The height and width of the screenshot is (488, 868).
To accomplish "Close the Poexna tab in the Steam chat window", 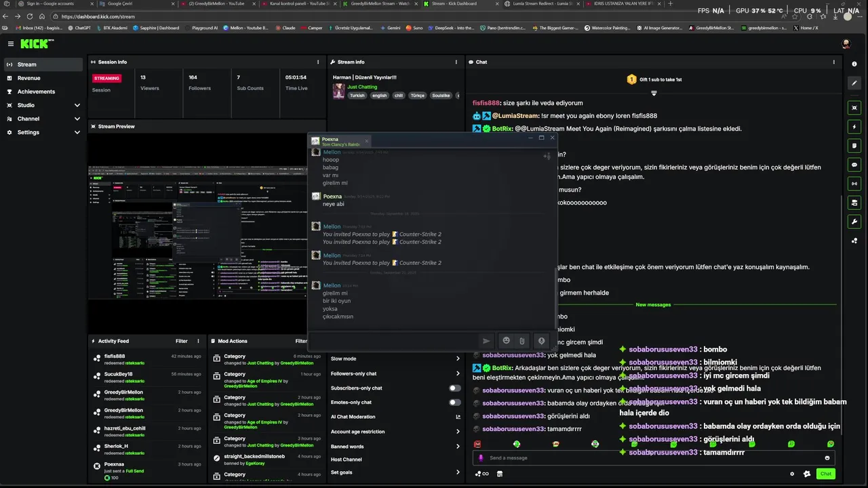I will [367, 142].
